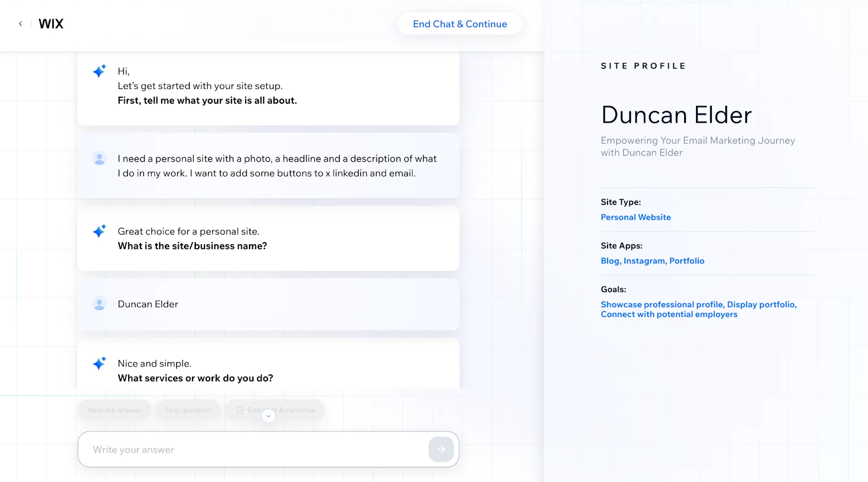
Task: Click the back chevron beside the Wix logo
Action: 21,24
